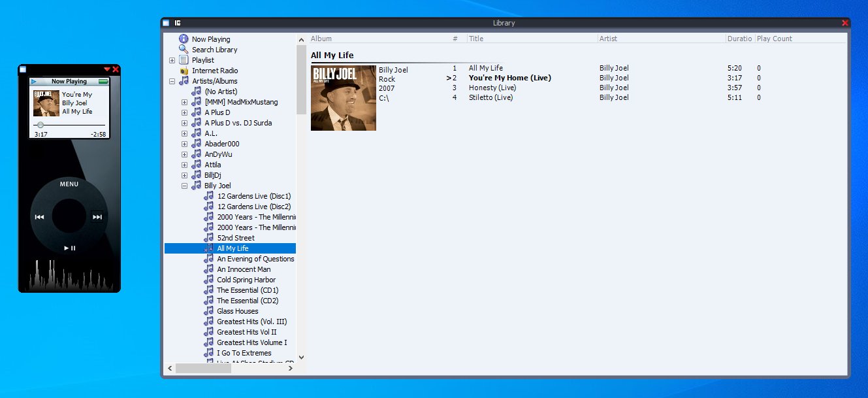Click the note icon beside An Innocent Man
The image size is (868, 398).
209,269
